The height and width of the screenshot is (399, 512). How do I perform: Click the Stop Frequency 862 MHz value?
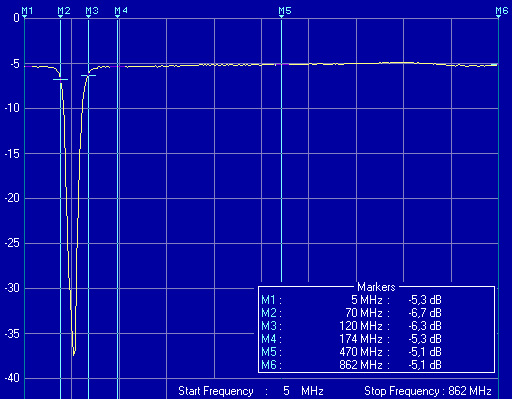[470, 391]
